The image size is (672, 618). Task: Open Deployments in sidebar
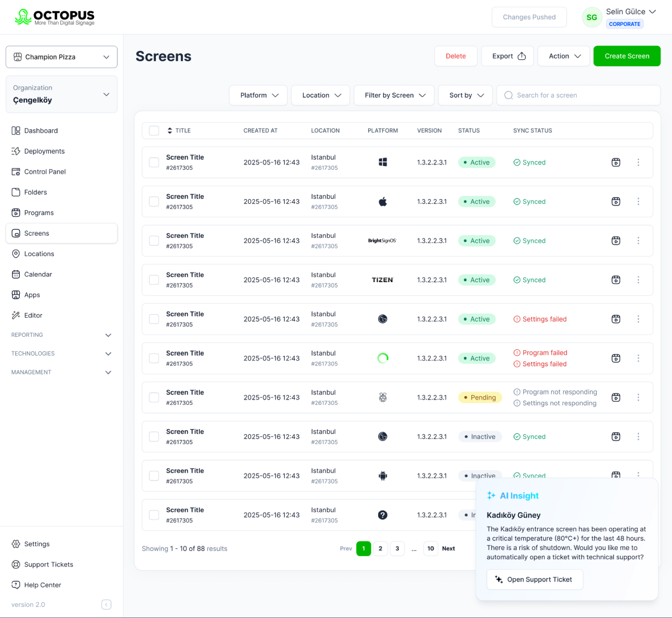click(x=61, y=151)
